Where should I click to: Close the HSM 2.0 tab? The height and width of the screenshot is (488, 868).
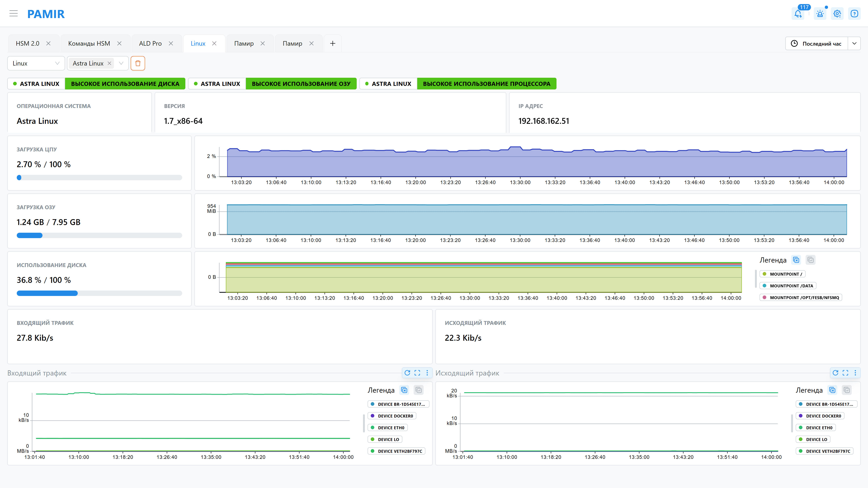[49, 43]
